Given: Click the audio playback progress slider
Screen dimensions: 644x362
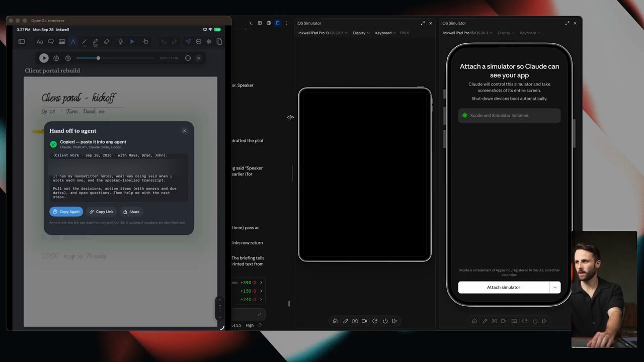Looking at the screenshot, I should click(116, 58).
